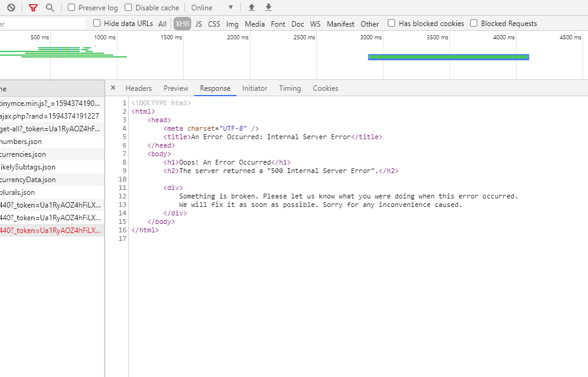Open the Online throttling dropdown

coord(212,8)
